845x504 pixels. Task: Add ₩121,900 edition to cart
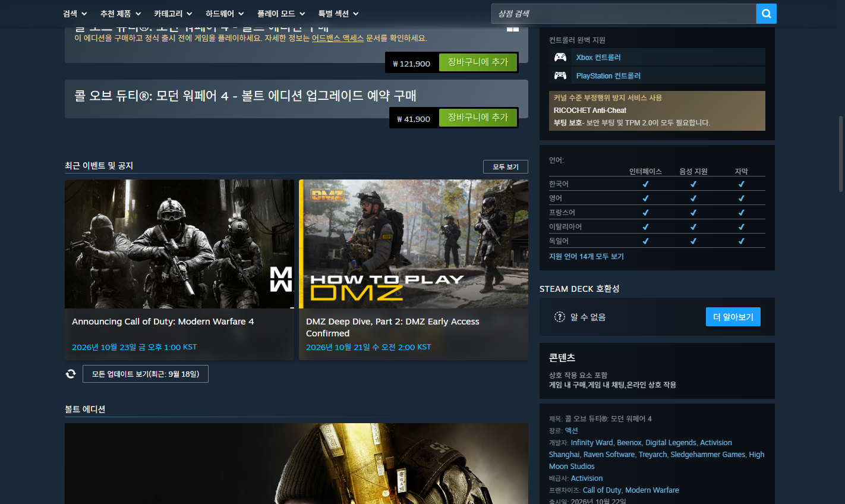[x=478, y=62]
